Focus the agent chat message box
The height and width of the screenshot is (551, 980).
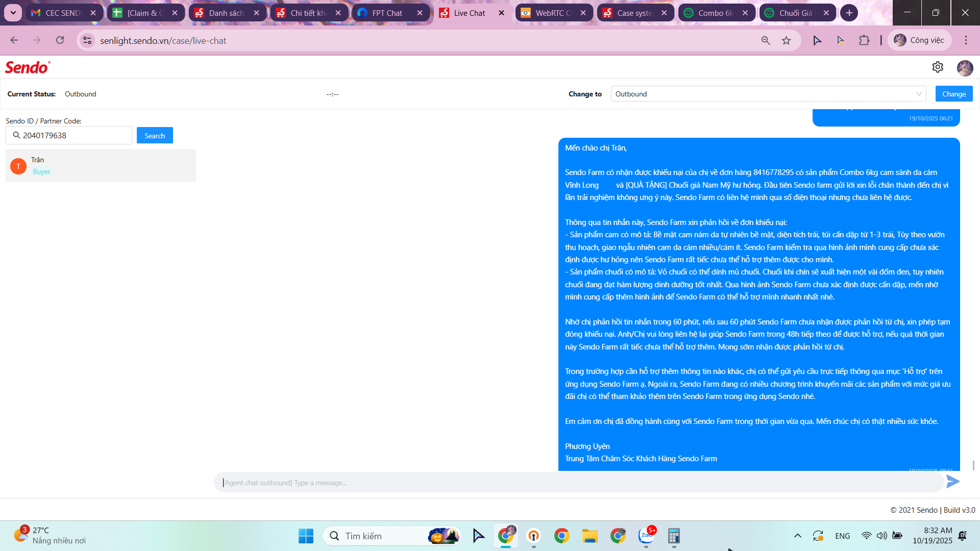pos(577,483)
